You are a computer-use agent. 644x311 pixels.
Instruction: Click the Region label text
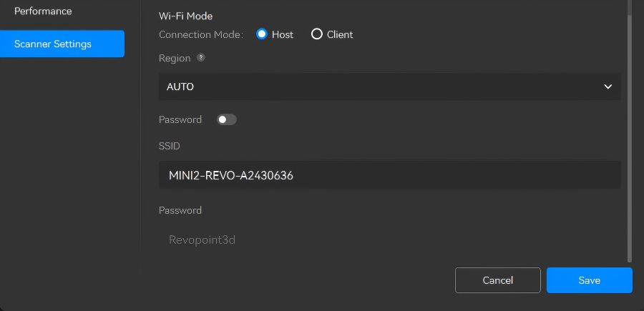coord(175,59)
